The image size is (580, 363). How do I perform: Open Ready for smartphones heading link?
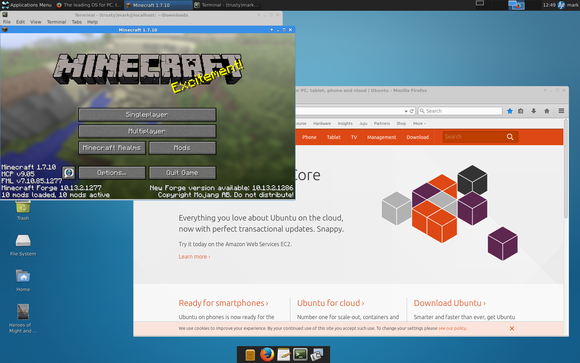click(223, 303)
